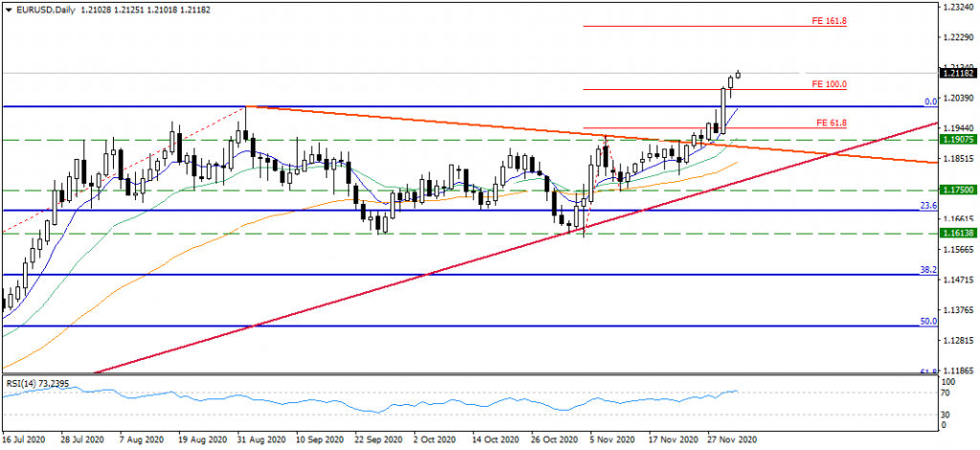Viewport: 980px width, 450px height.
Task: Click the 0.0 Fibonacci level label
Action: point(929,101)
